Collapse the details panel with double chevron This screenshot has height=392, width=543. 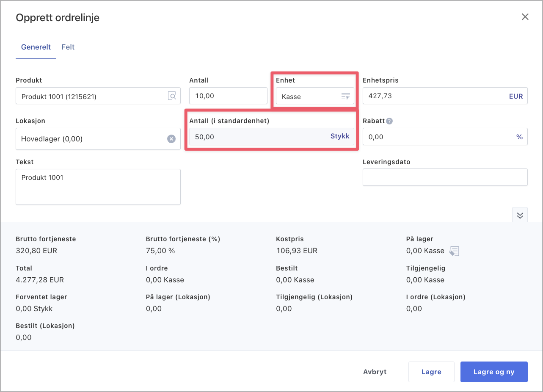(520, 215)
